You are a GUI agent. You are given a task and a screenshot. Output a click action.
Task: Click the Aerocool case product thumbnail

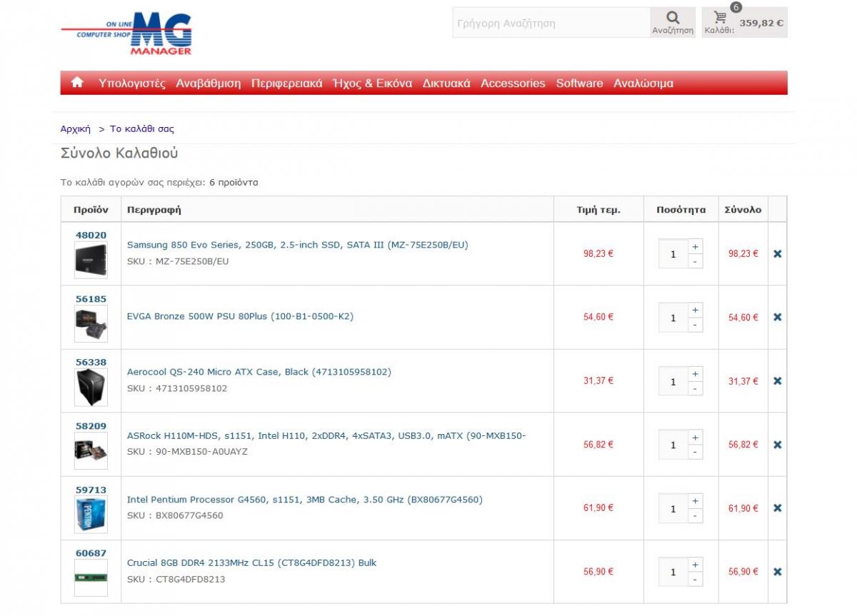tap(91, 388)
